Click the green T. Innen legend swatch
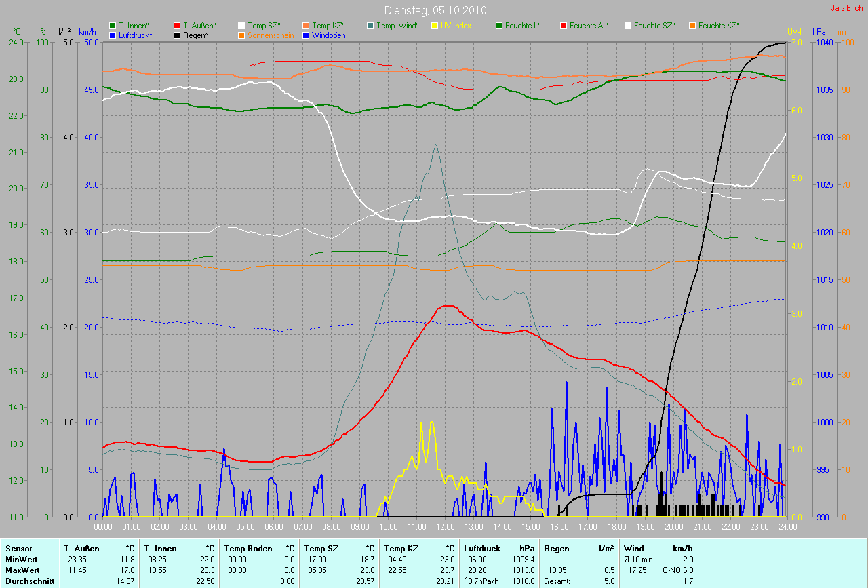 (113, 26)
